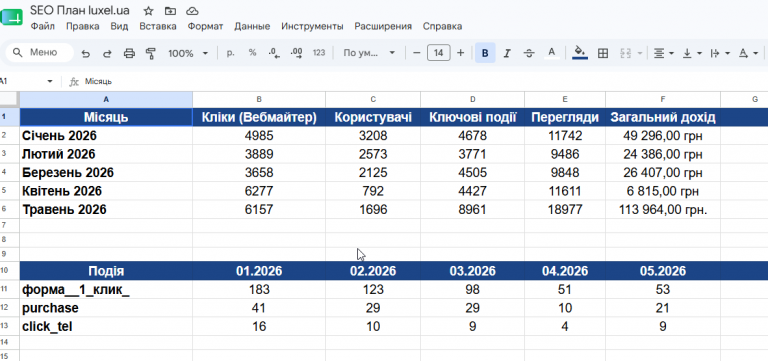Undo the last action

86,53
